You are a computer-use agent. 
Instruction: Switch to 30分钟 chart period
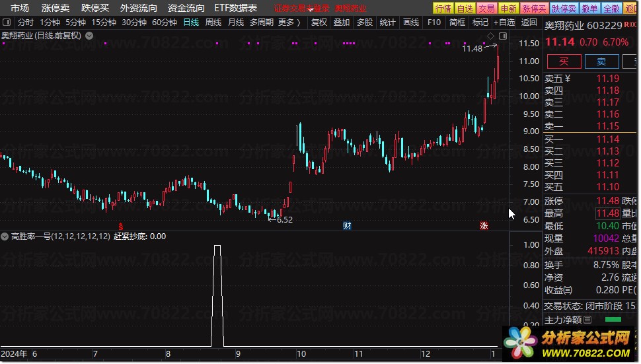(134, 22)
